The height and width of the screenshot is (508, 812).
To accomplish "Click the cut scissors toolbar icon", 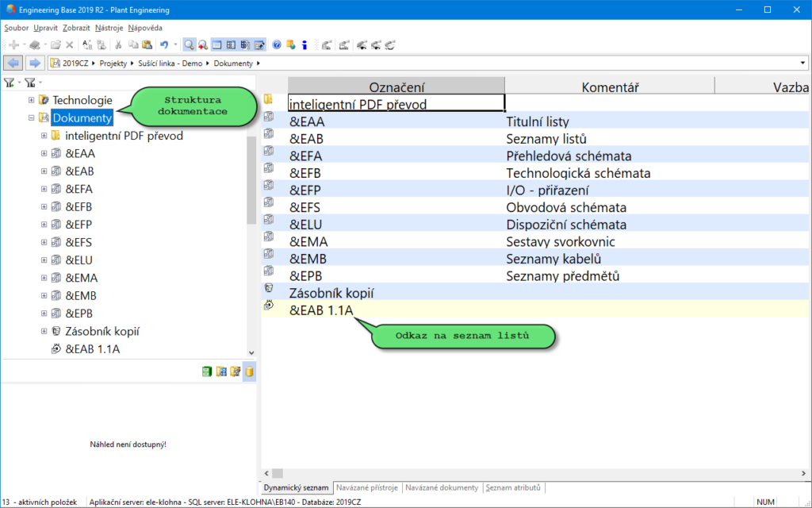I will click(x=119, y=44).
